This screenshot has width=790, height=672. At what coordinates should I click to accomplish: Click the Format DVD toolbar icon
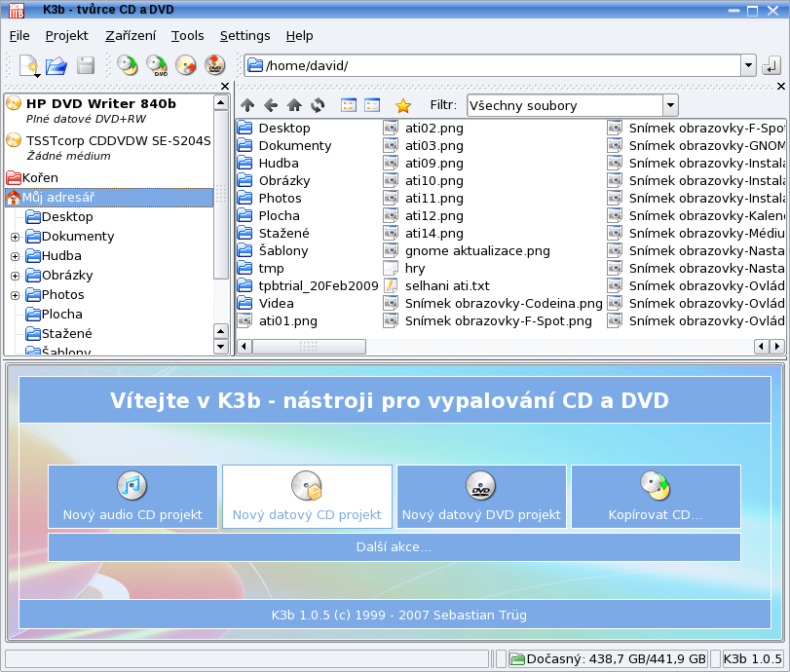215,65
